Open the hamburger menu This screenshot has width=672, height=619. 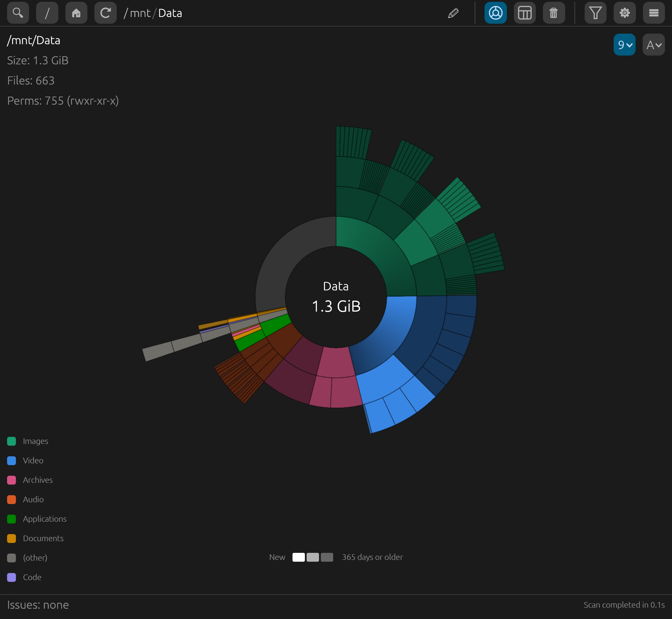click(654, 13)
